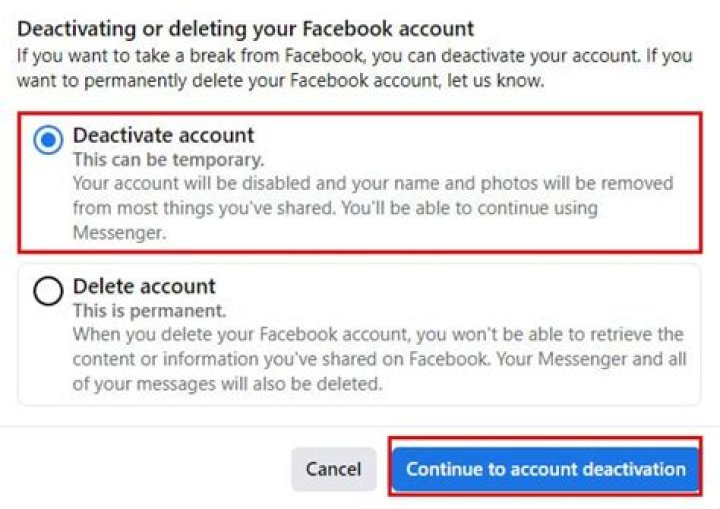Click the 'Deactivate account' option title
Viewport: 720px width, 509px height.
point(163,135)
